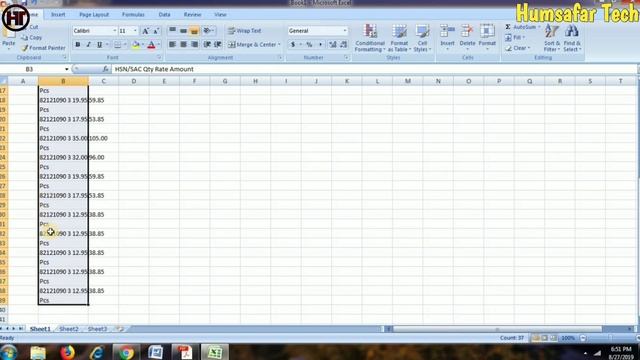Click the Paste clipboard icon
640x360 pixels.
pos(8,35)
